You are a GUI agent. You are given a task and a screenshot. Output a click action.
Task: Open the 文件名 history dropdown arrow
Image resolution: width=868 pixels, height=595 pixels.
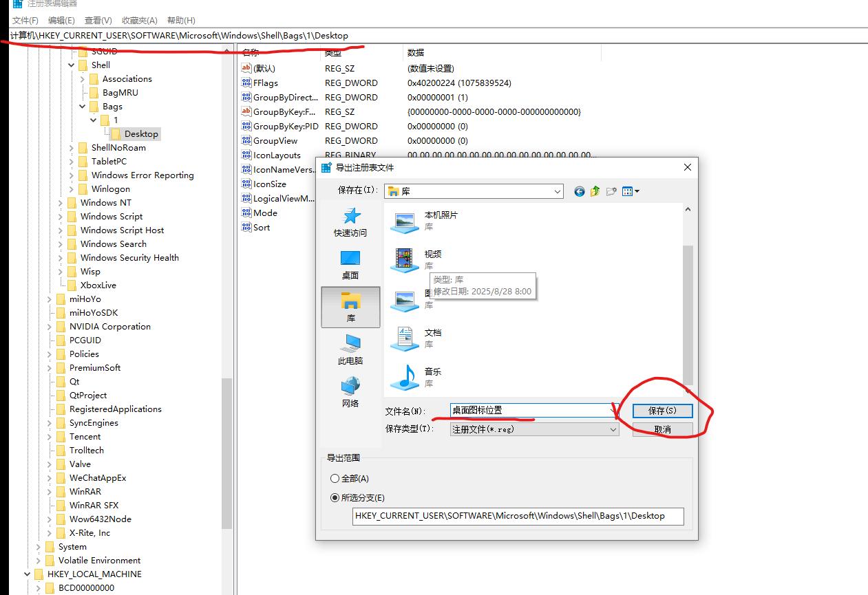(614, 411)
